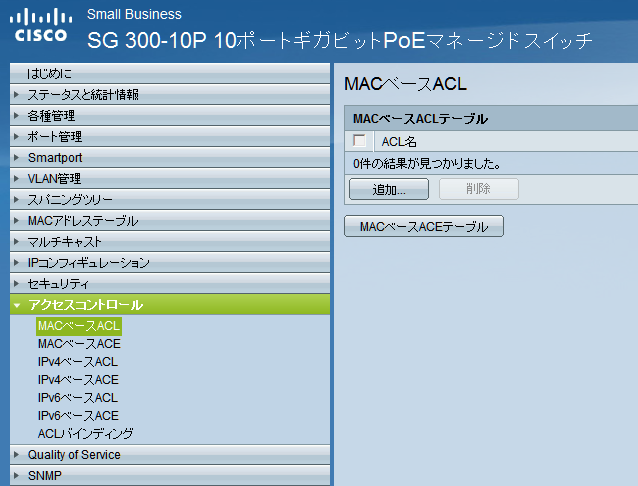Expand the SNMP arrow
Viewport: 638px width, 486px height.
[16, 475]
